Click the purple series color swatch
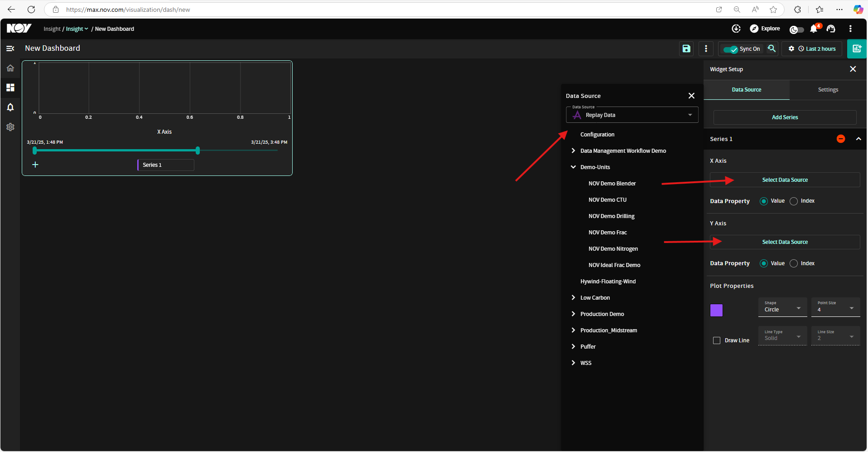868x452 pixels. [x=716, y=310]
